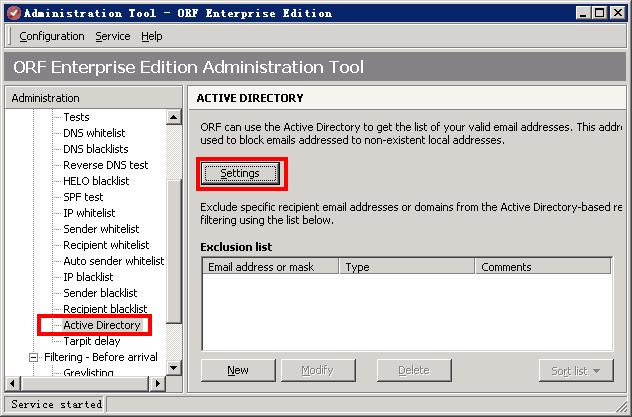Open the SPF test tree item
Image resolution: width=632 pixels, height=417 pixels.
coord(83,197)
